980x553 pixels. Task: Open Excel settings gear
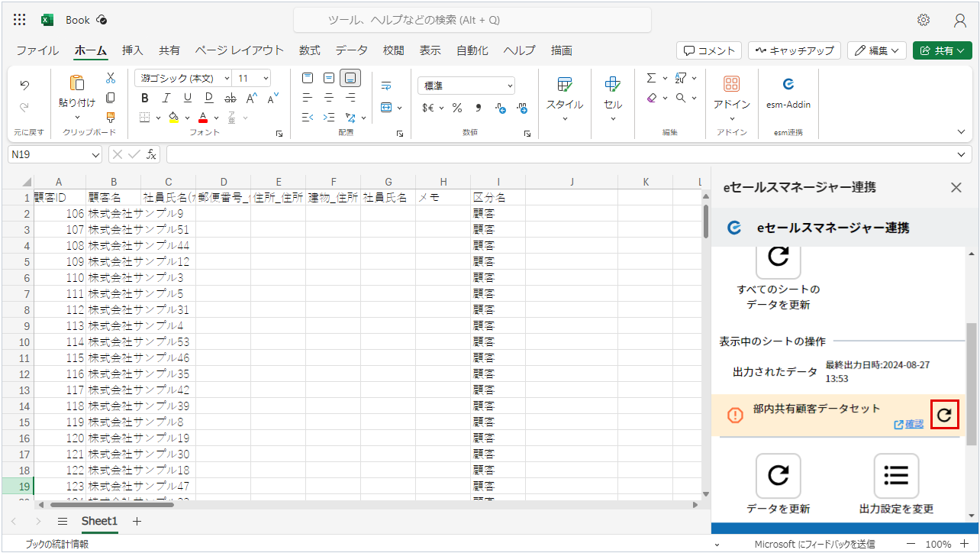pos(924,20)
